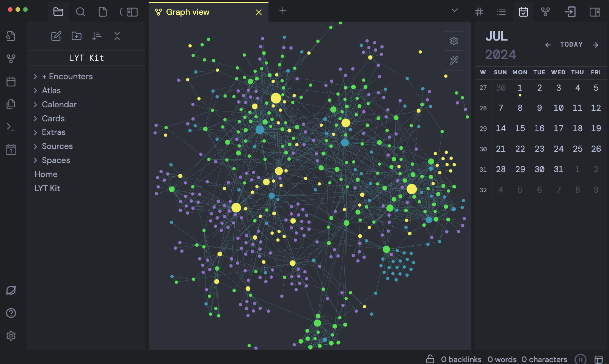The height and width of the screenshot is (364, 609).
Task: Open outgoing links arrow icon in right panel
Action: pyautogui.click(x=570, y=12)
